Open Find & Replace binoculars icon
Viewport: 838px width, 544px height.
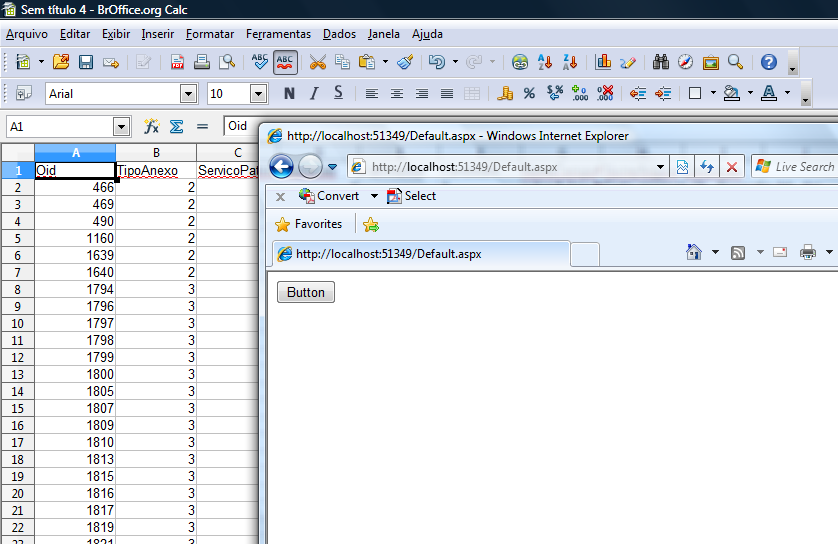tap(661, 62)
